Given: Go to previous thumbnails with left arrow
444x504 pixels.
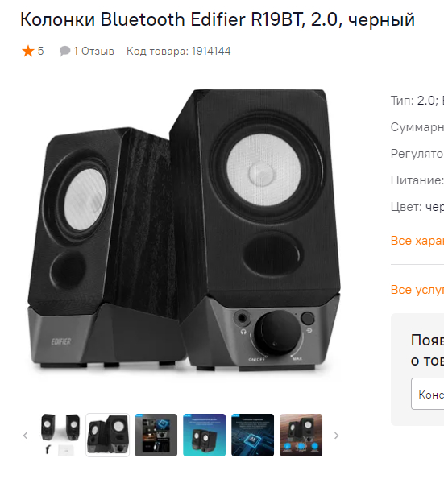Looking at the screenshot, I should (x=26, y=436).
